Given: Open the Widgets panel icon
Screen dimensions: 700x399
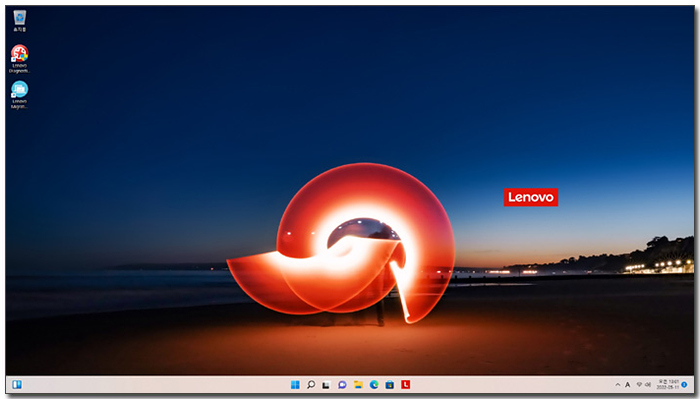Looking at the screenshot, I should pyautogui.click(x=17, y=384).
